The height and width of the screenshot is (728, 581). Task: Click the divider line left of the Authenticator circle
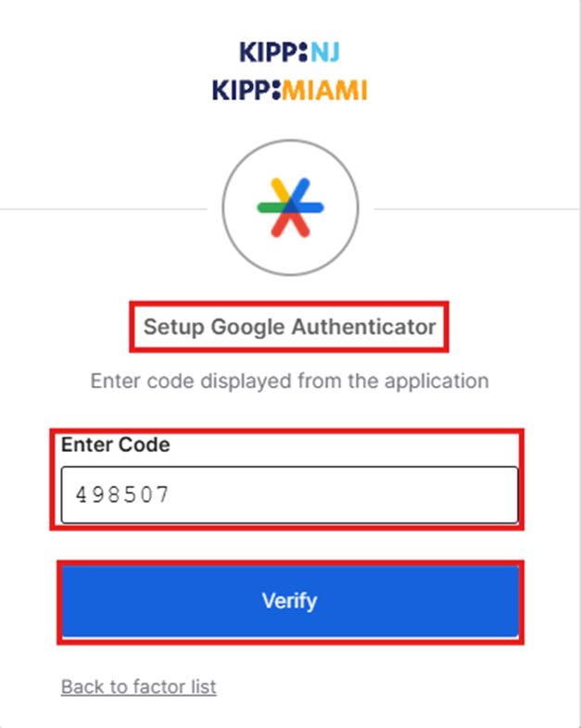pyautogui.click(x=102, y=209)
